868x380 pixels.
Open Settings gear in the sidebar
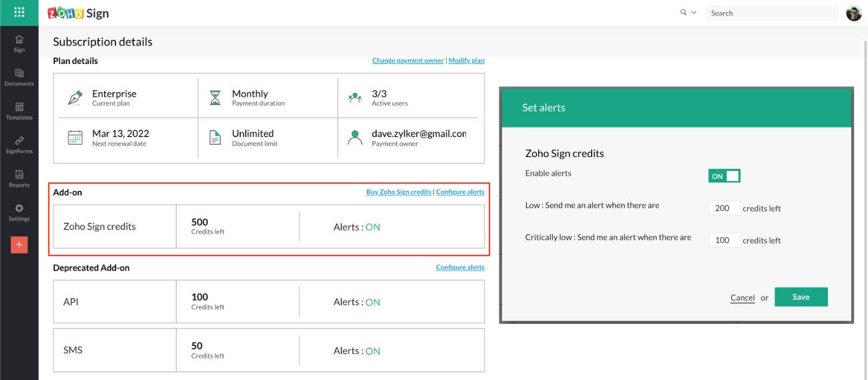(19, 213)
